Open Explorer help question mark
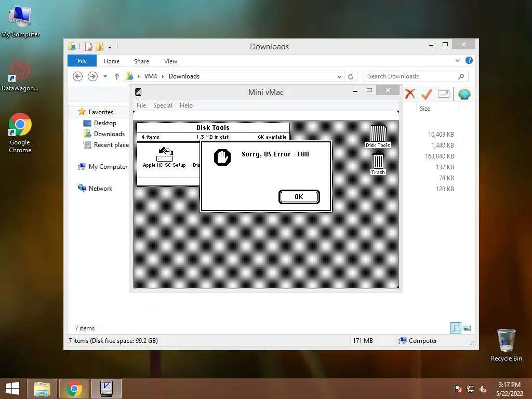The height and width of the screenshot is (399, 532). click(469, 60)
